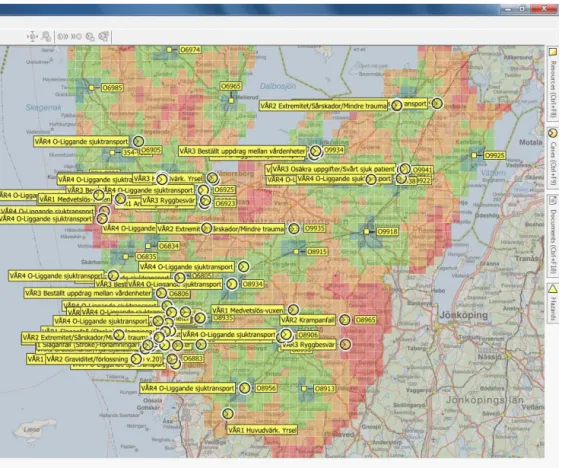Screen dimensions: 562x468
Task: Click VÅR3 Beställt uppdrag label next to O9934
Action: tap(242, 151)
